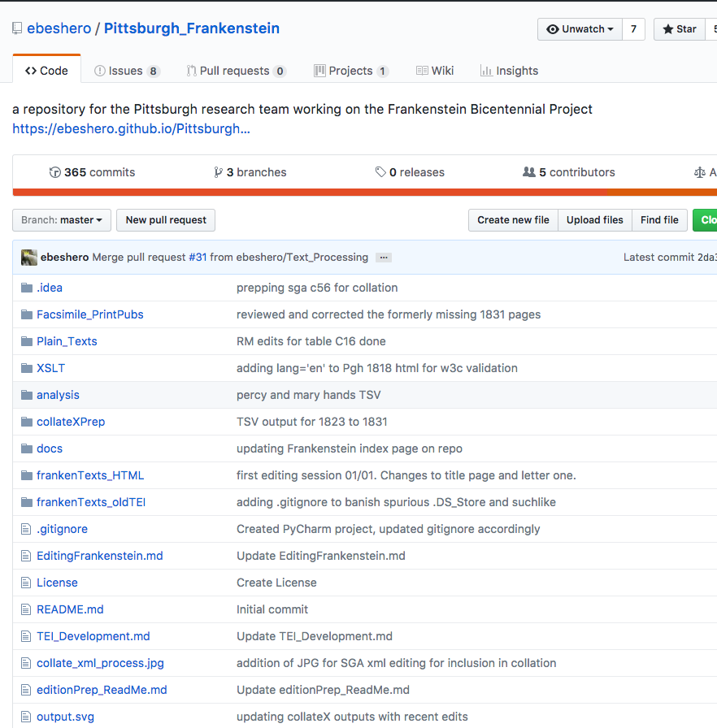
Task: Click the file icon beside EditingFrankenstein.md
Action: [26, 557]
